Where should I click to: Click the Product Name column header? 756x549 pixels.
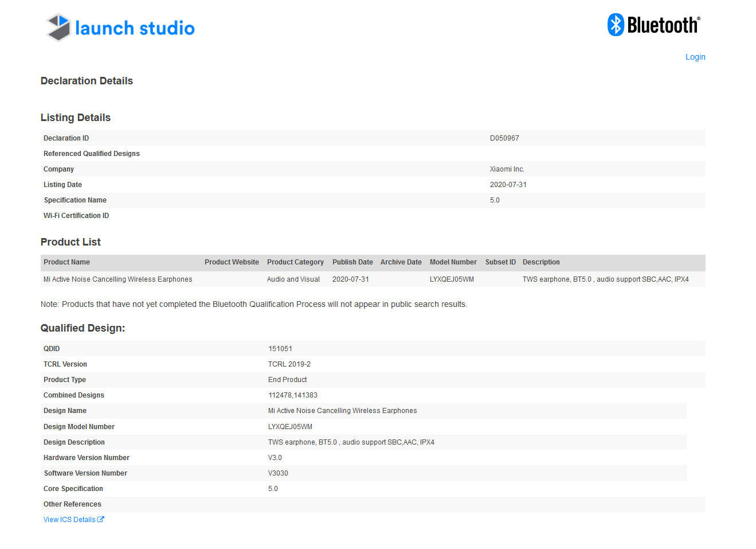coord(66,262)
